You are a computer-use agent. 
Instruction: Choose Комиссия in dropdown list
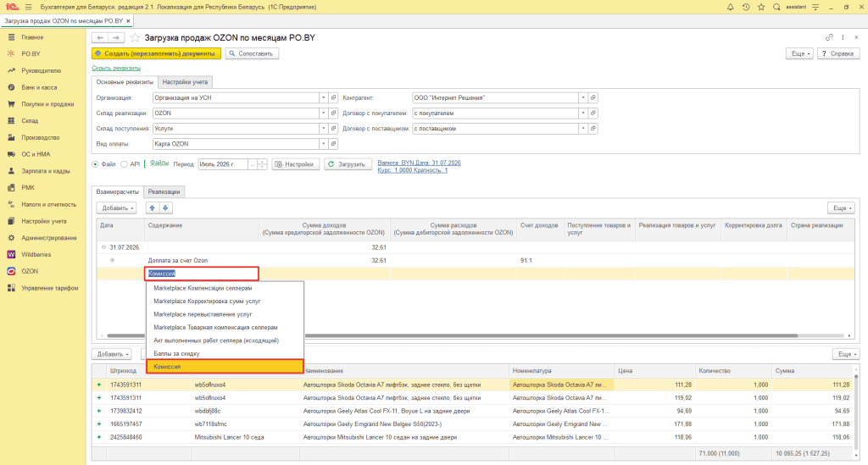(x=225, y=367)
